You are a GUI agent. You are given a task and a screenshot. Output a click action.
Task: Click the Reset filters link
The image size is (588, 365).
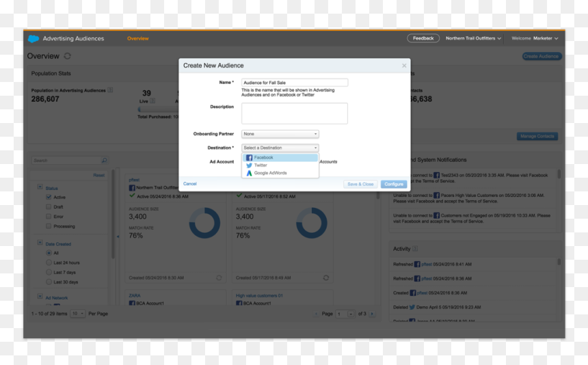click(99, 175)
